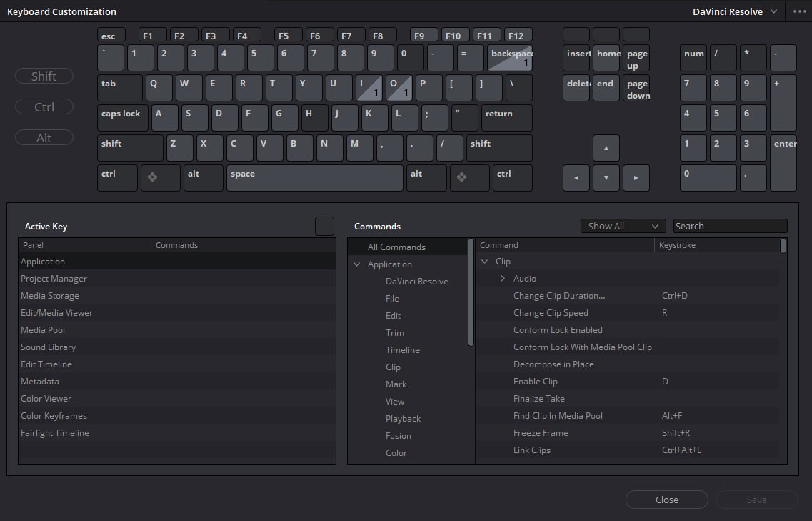Click the tab key on virtual keyboard
Viewport: 812px width, 521px height.
click(120, 88)
